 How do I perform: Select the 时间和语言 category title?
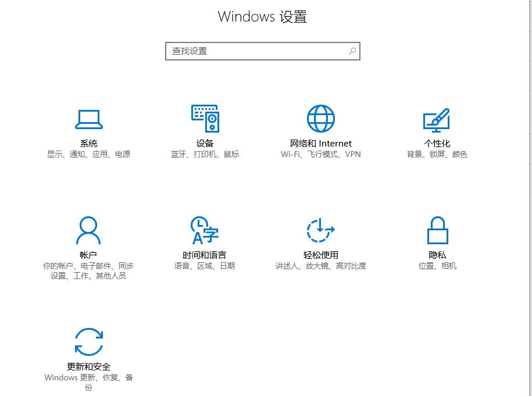tap(204, 255)
